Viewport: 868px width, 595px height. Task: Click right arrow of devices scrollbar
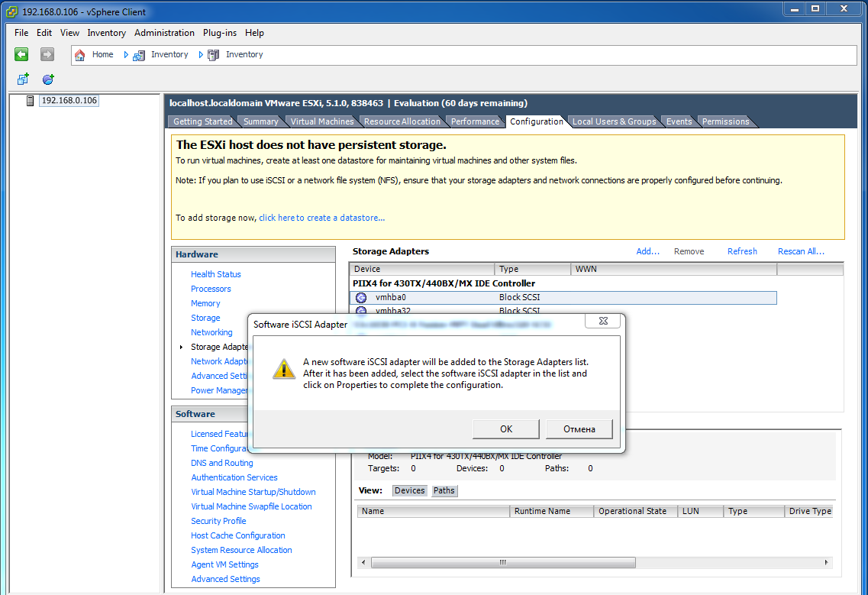tap(827, 563)
